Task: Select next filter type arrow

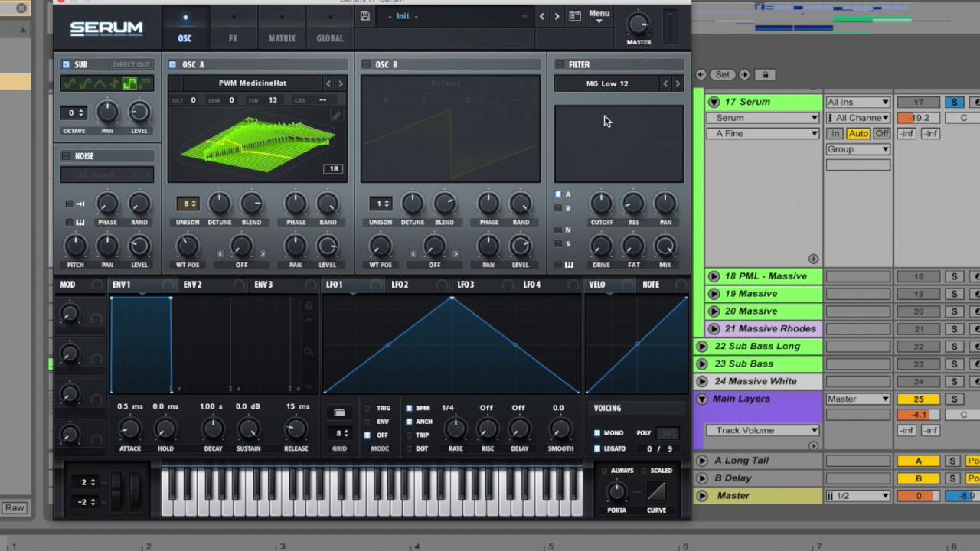Action: click(678, 83)
